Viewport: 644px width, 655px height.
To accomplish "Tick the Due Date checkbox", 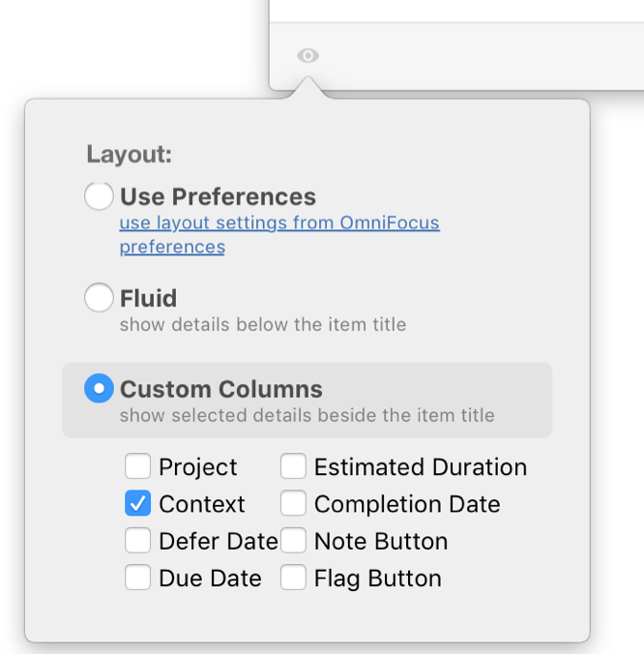I will [x=138, y=578].
